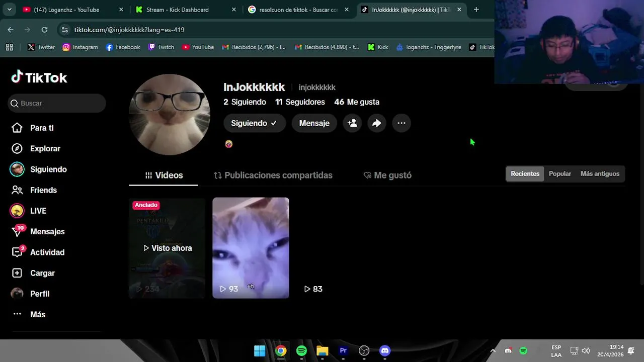Click the Buscar search field
Viewport: 644px width, 362px height.
coord(57,103)
